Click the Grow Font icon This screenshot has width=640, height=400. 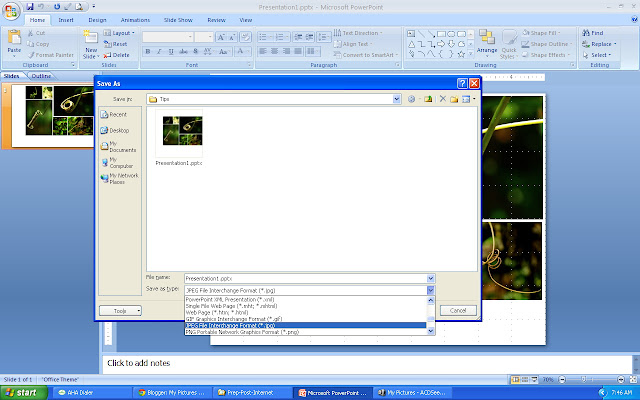point(221,38)
